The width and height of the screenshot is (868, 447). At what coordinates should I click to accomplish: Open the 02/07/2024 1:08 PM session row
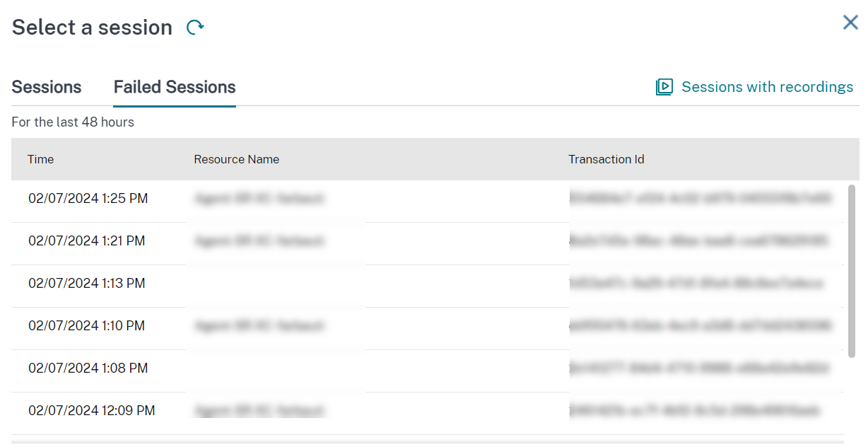coord(88,368)
